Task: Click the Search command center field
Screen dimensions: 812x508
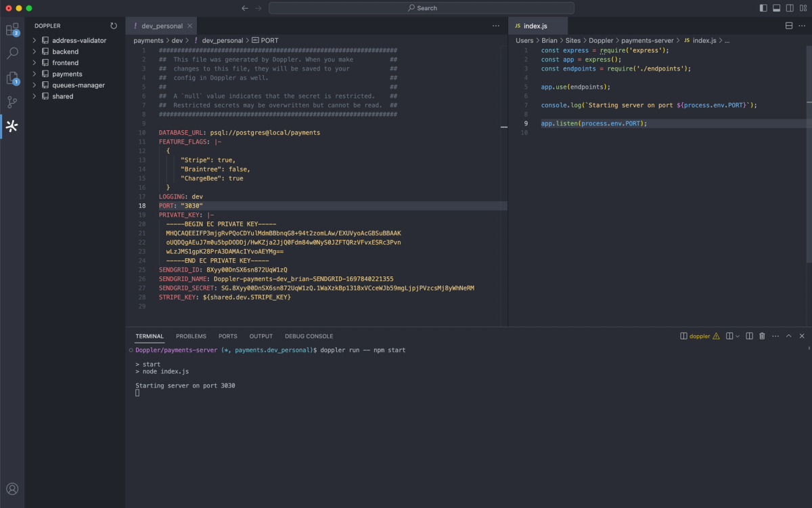Action: (x=422, y=8)
